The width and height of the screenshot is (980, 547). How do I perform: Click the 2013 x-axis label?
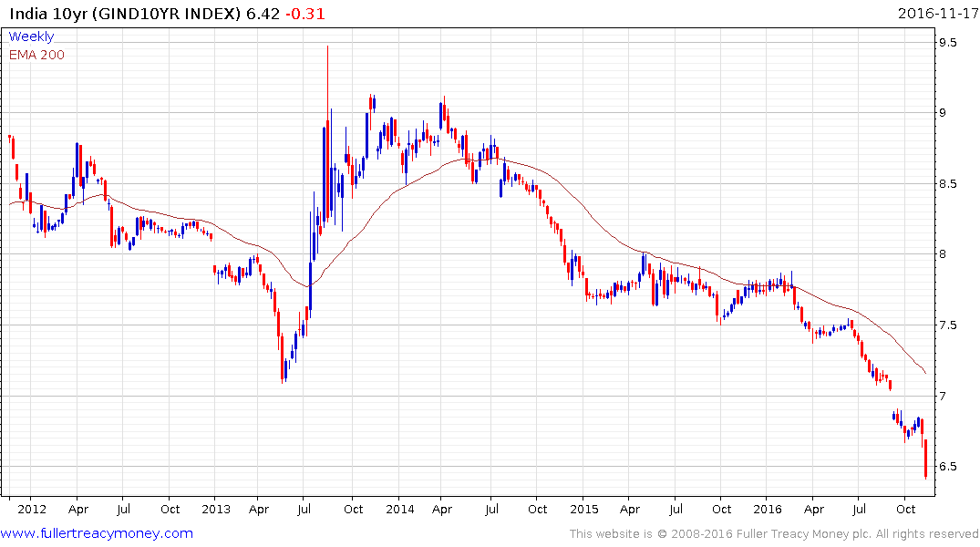pos(216,509)
